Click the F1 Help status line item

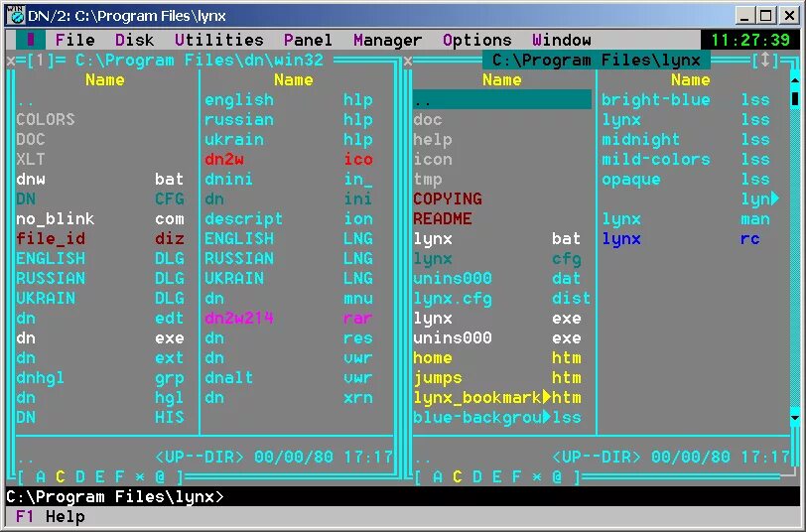click(51, 516)
